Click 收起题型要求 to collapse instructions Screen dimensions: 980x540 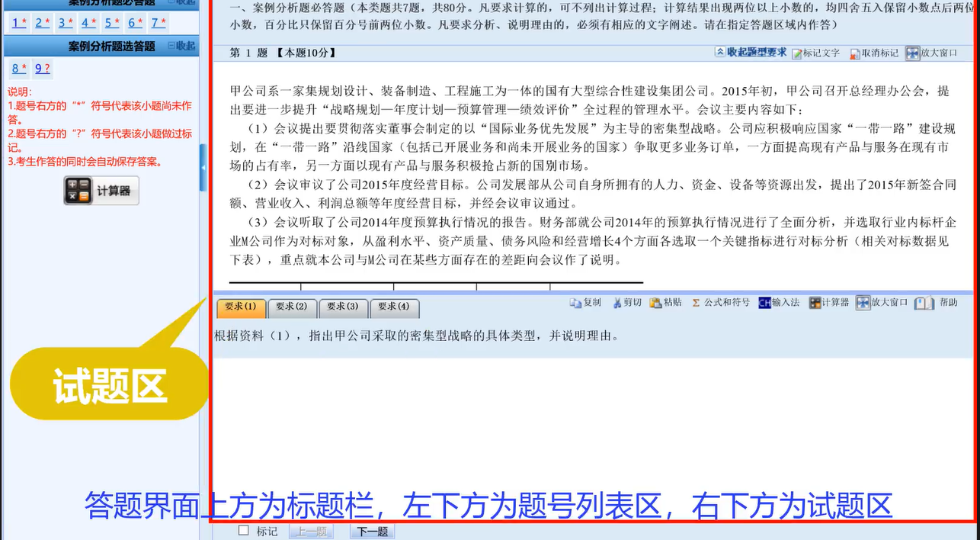pyautogui.click(x=751, y=53)
